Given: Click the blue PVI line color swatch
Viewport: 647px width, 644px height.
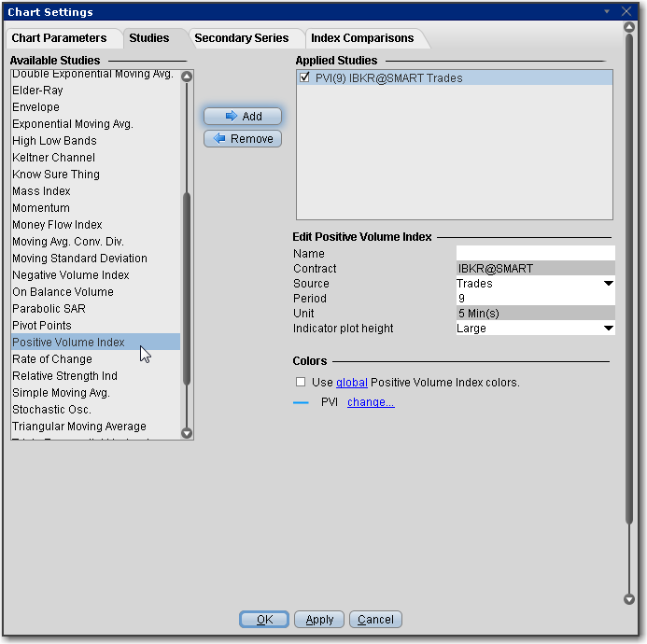Looking at the screenshot, I should tap(301, 402).
